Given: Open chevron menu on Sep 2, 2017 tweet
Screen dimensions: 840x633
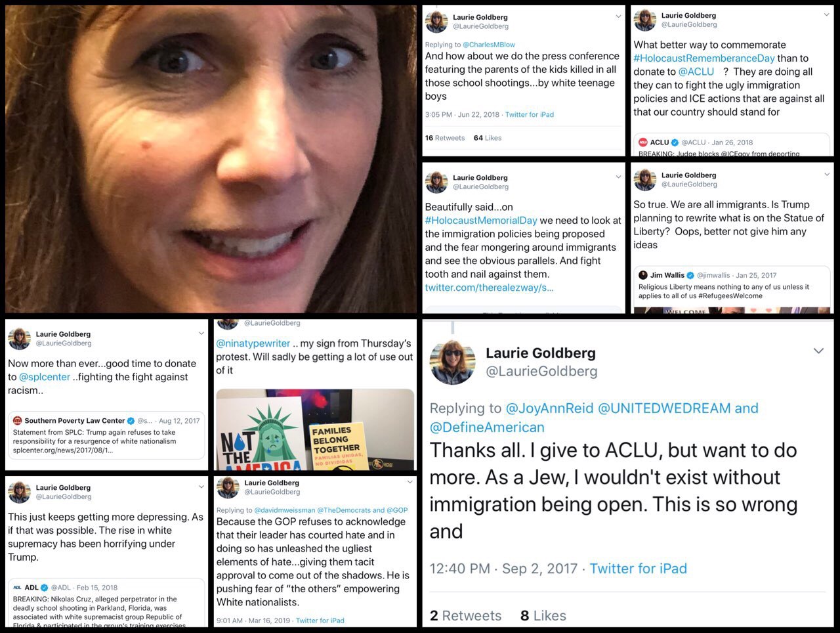Looking at the screenshot, I should [x=818, y=351].
